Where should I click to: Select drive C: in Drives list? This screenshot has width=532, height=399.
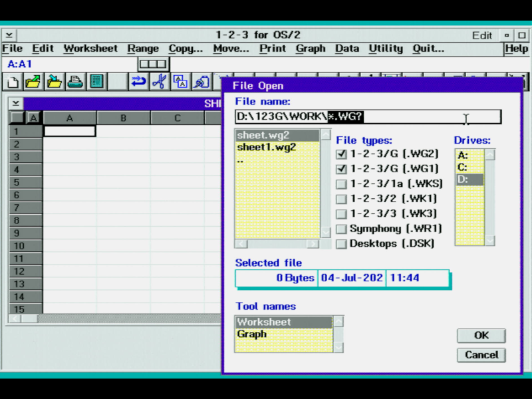point(469,168)
